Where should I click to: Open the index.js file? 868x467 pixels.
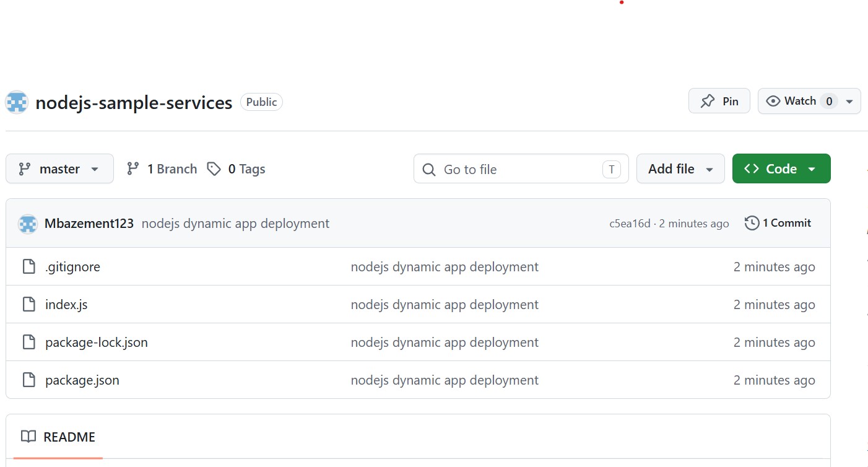(66, 305)
